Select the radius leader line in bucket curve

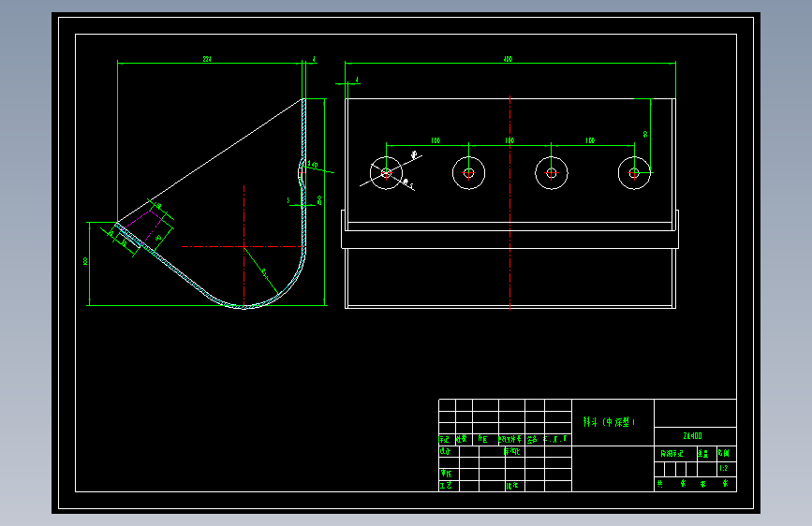point(261,270)
